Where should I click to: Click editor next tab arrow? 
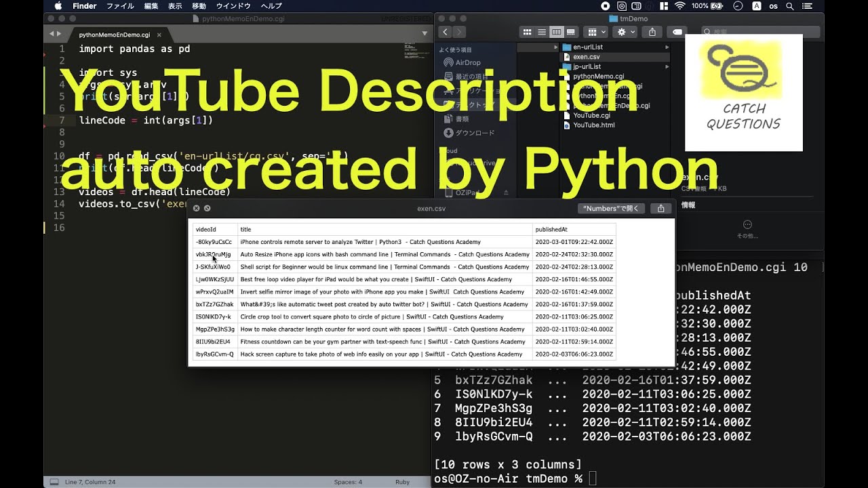pyautogui.click(x=59, y=34)
